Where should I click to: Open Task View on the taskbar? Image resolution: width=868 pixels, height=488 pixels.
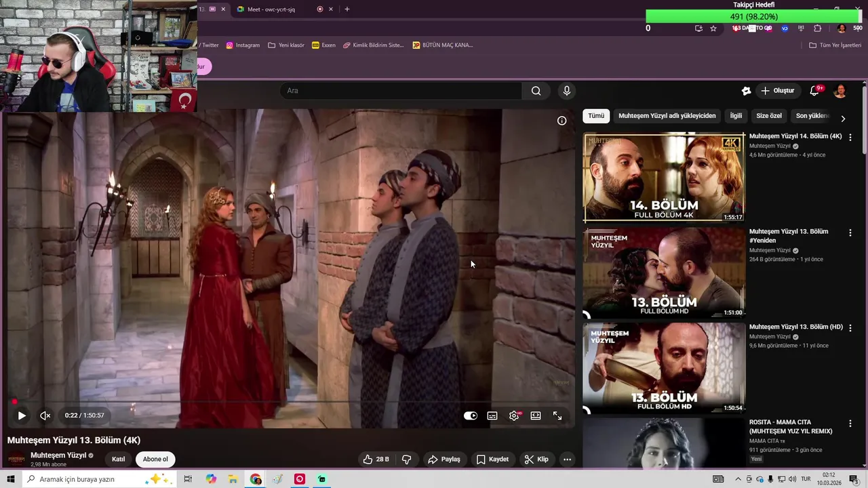(188, 479)
